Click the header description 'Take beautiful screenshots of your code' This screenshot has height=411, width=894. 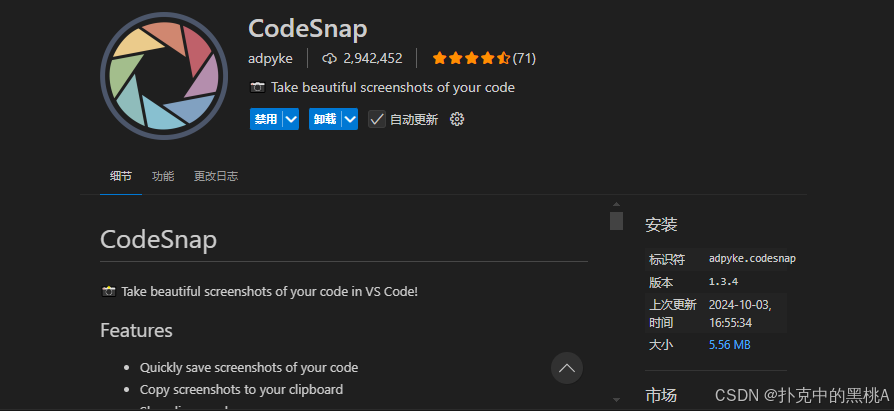tap(393, 88)
